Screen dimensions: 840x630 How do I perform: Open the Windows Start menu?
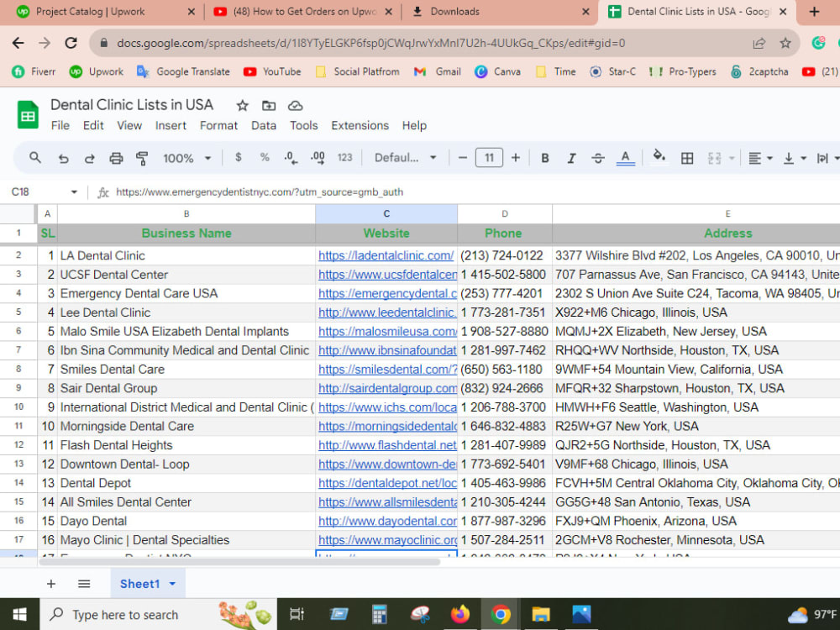point(19,615)
